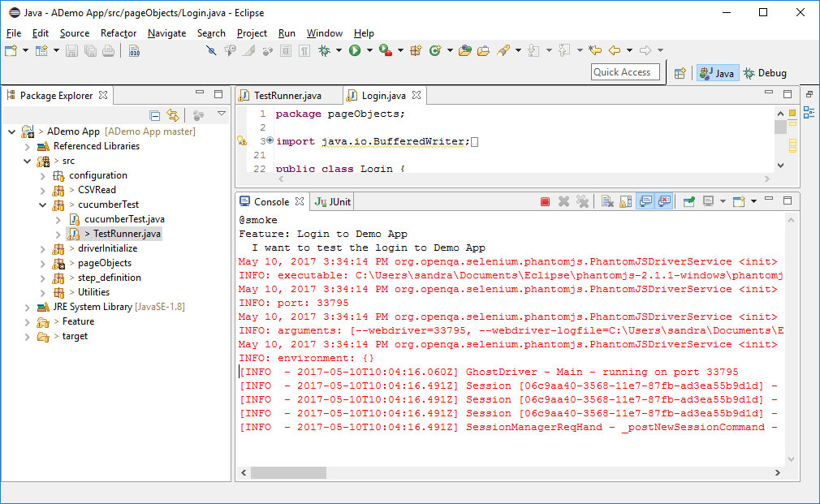Collapse the cucumberTest package
The image size is (820, 504).
click(x=43, y=205)
